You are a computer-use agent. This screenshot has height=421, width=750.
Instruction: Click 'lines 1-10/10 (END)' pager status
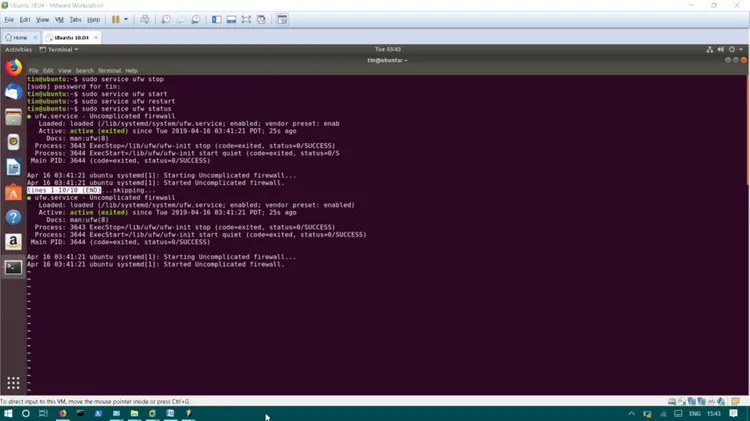[x=64, y=190]
